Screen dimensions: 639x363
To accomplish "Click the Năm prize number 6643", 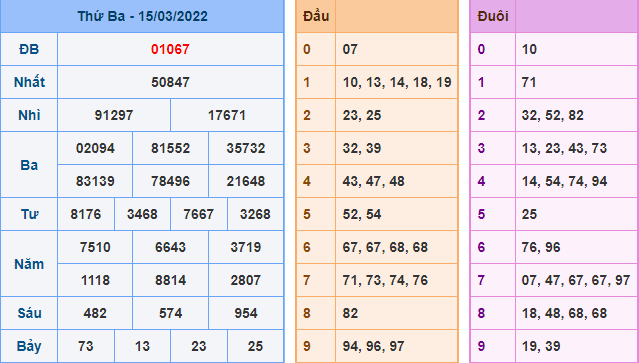I will (x=170, y=247).
